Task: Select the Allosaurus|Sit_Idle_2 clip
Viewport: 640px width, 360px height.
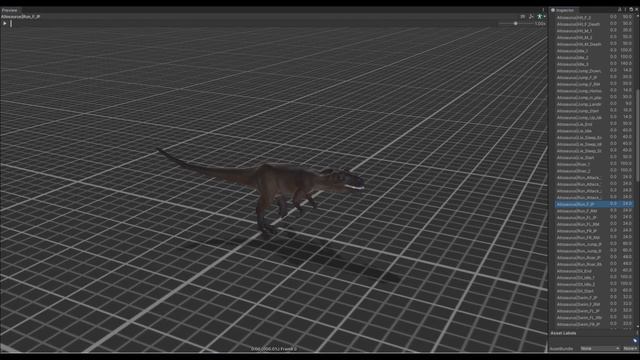Action: 594,284
